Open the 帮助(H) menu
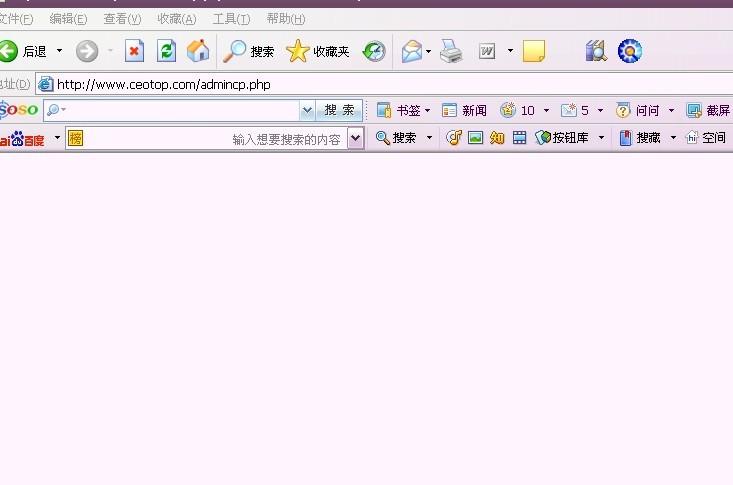Viewport: 733px width, 485px height. [286, 19]
